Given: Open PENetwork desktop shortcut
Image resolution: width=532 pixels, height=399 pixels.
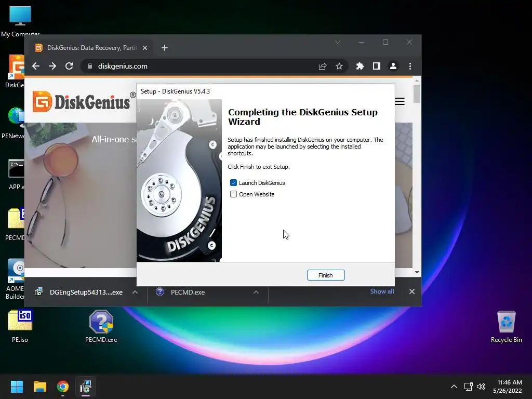Looking at the screenshot, I should tap(14, 123).
